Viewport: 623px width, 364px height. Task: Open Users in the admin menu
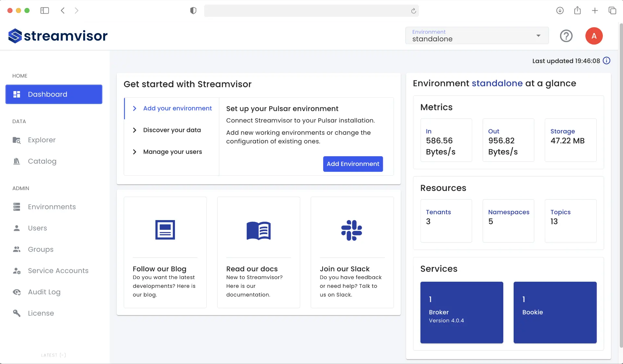point(54,228)
